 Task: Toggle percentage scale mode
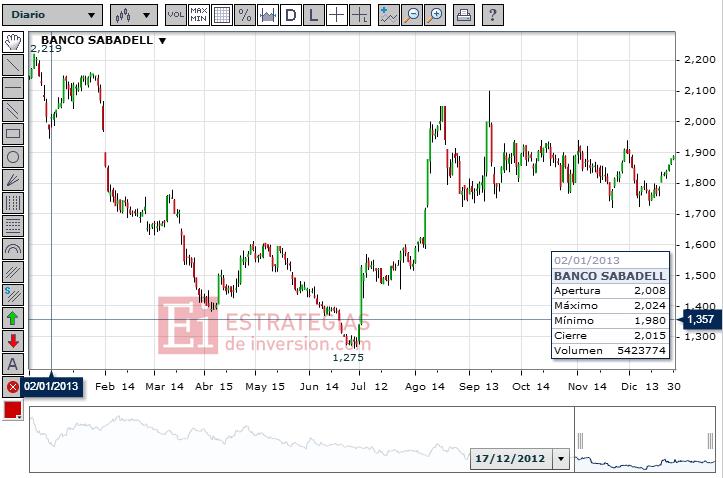pyautogui.click(x=245, y=15)
